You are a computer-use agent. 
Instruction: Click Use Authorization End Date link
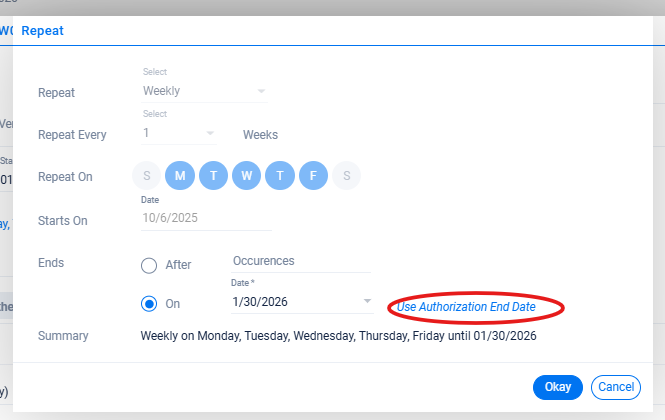(x=466, y=307)
